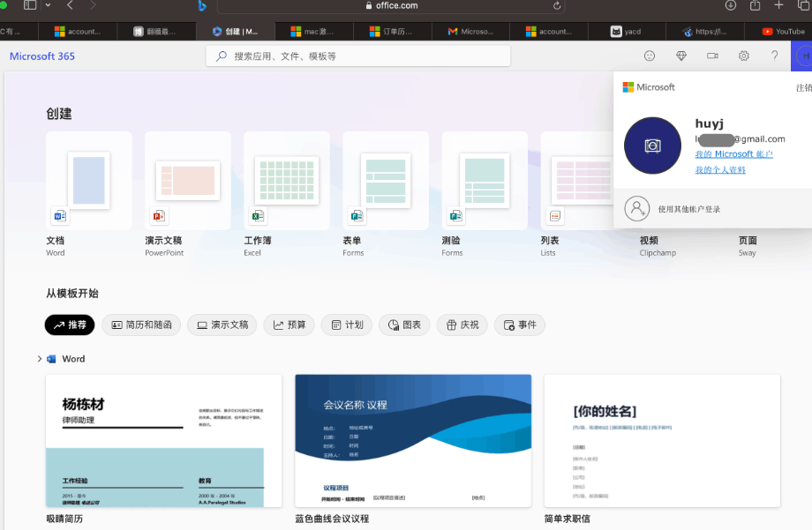Click the Share icon in Safari

click(755, 5)
